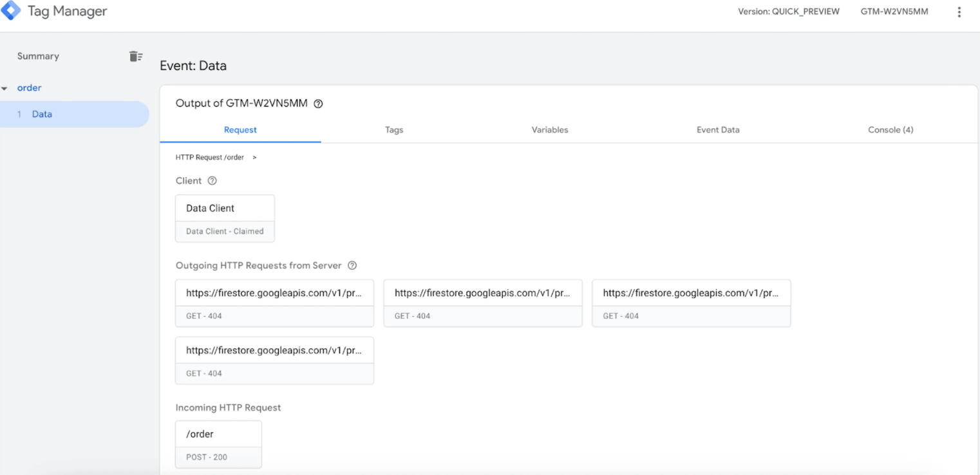Click the order item in the sidebar
980x475 pixels.
click(x=29, y=88)
